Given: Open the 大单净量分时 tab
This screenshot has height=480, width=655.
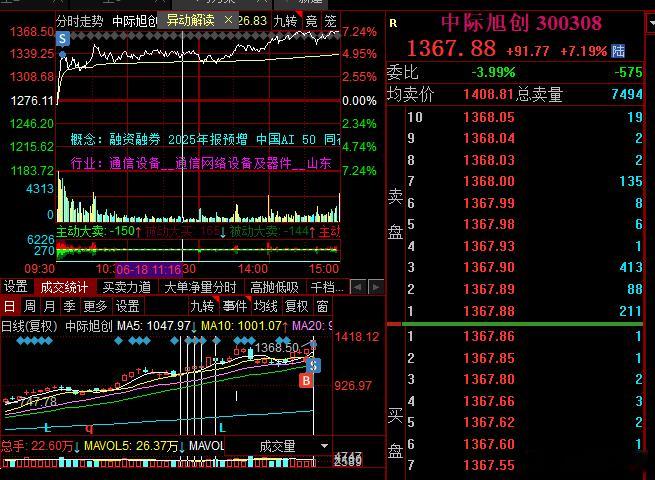Looking at the screenshot, I should coord(200,287).
